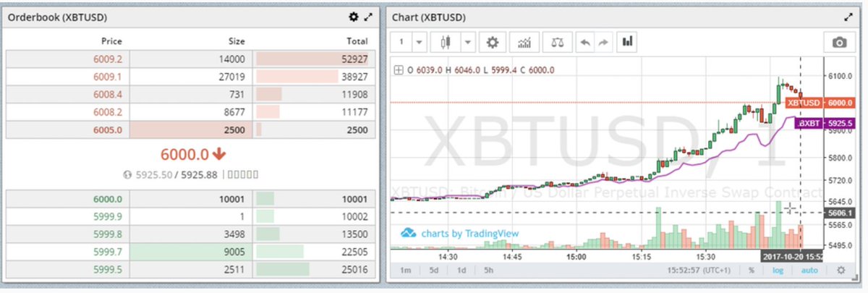The width and height of the screenshot is (868, 293).
Task: Click index price 5925.50 / 5925.88 text
Action: click(x=176, y=174)
